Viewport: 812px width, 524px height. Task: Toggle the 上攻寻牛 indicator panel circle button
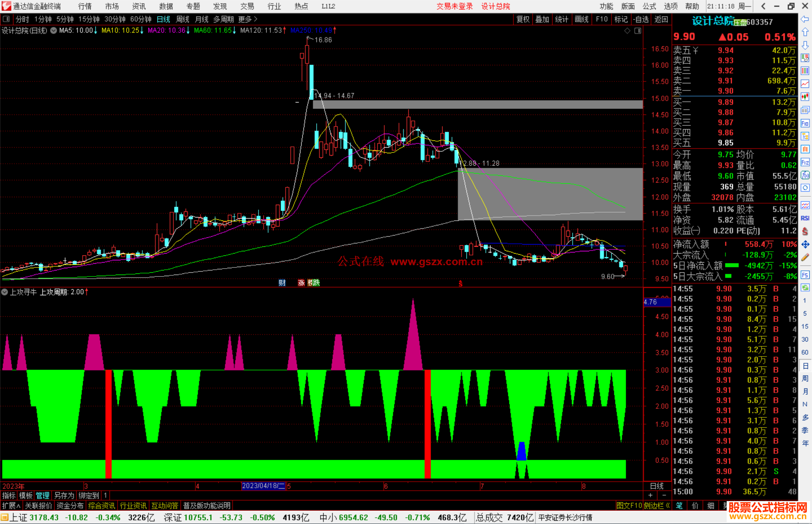[x=5, y=292]
